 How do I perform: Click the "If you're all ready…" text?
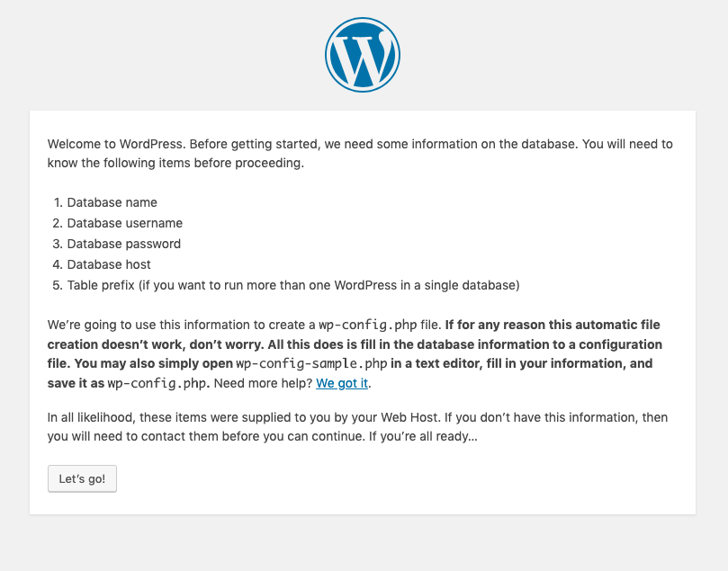(423, 436)
